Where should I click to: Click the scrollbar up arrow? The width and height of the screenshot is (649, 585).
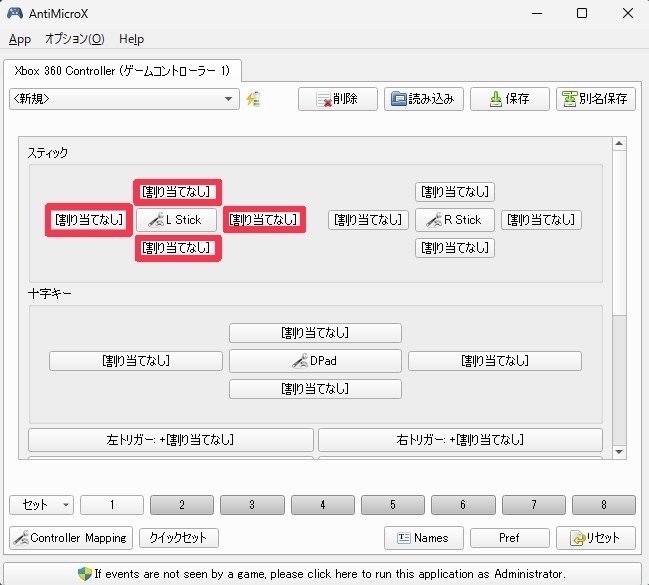click(x=619, y=144)
